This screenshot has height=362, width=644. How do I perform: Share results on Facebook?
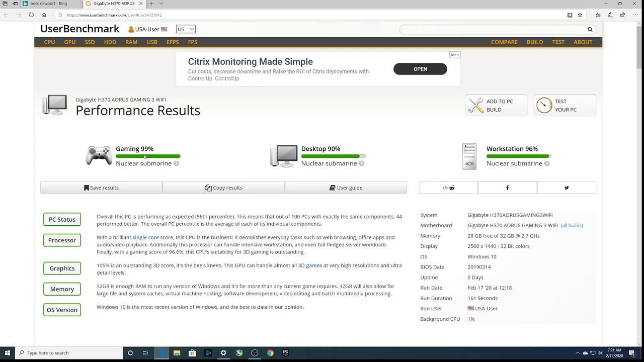[x=507, y=188]
